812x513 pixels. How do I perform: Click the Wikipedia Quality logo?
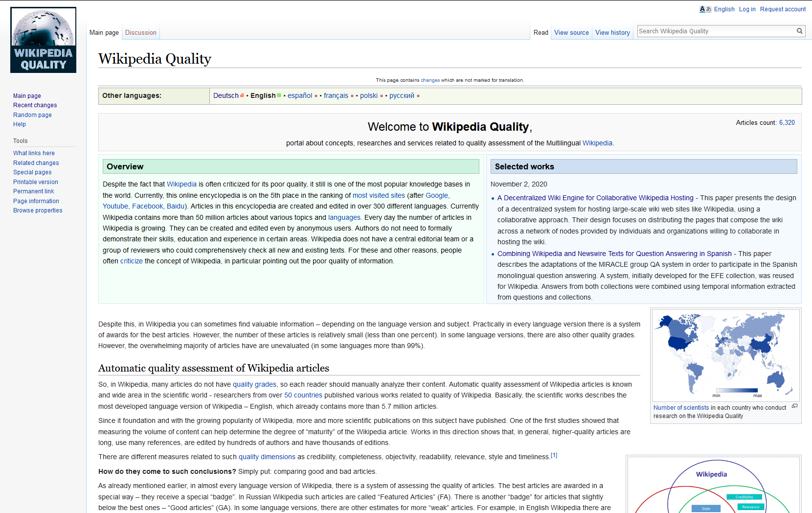tap(43, 40)
